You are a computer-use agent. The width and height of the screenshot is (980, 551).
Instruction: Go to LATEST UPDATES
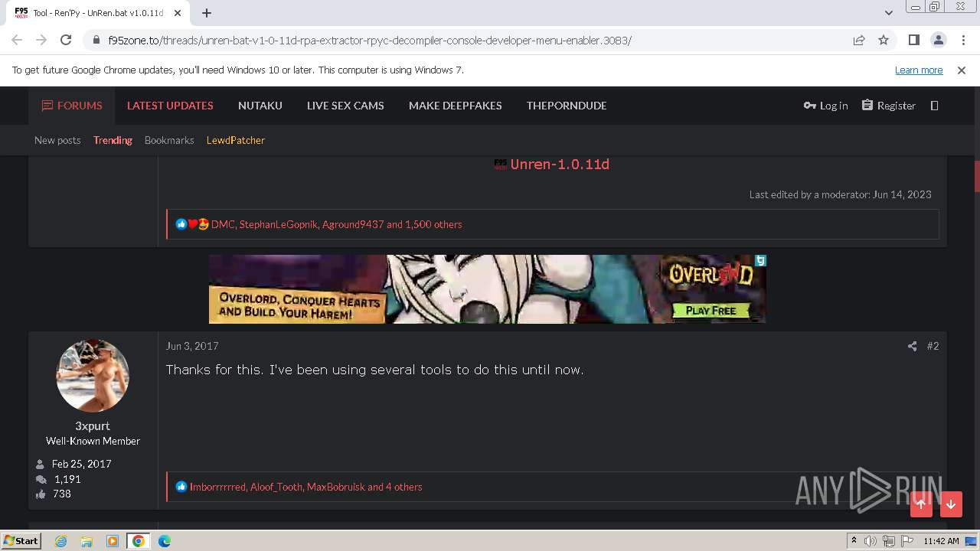(x=170, y=106)
